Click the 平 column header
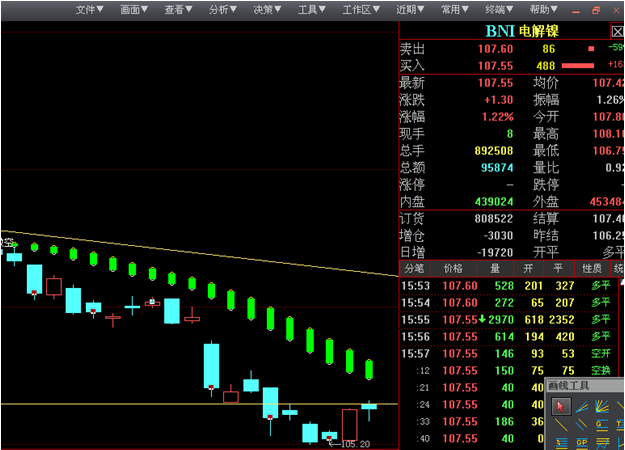This screenshot has height=450, width=625. coord(558,269)
